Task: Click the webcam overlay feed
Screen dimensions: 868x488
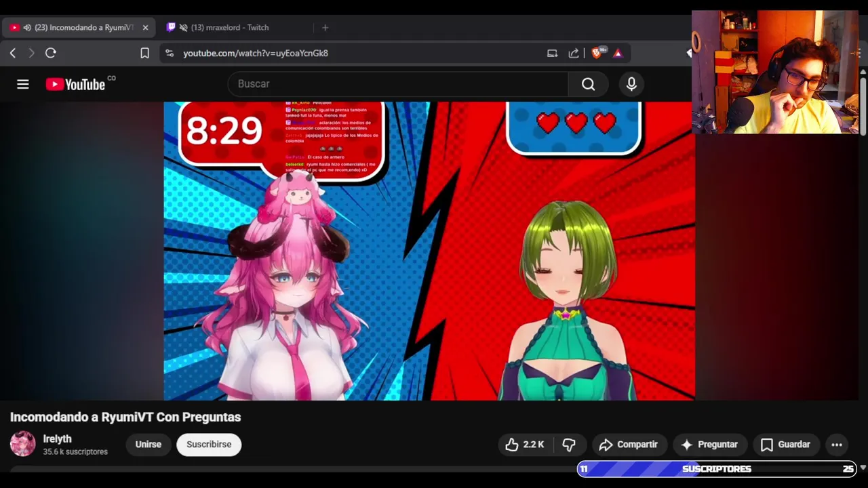Action: click(775, 71)
